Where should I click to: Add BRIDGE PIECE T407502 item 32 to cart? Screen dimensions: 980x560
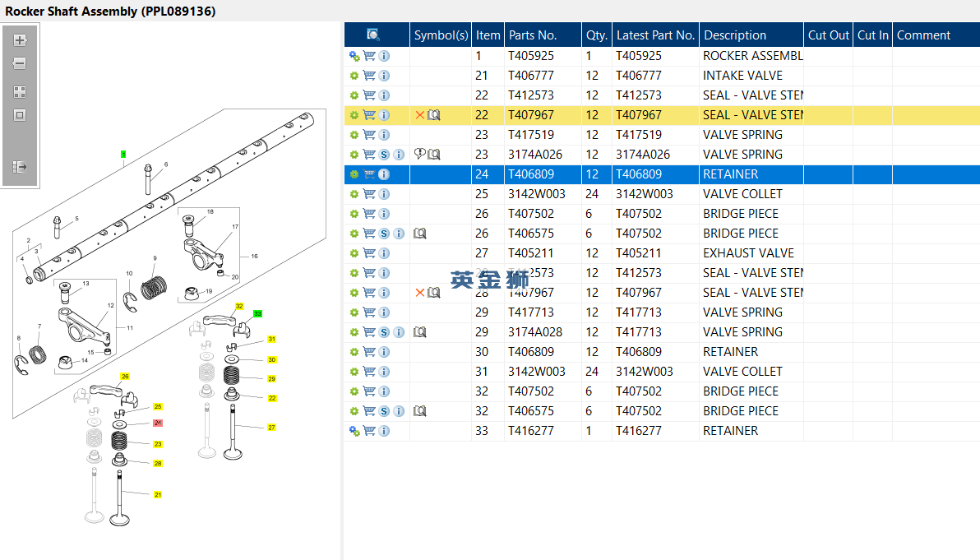pos(369,391)
